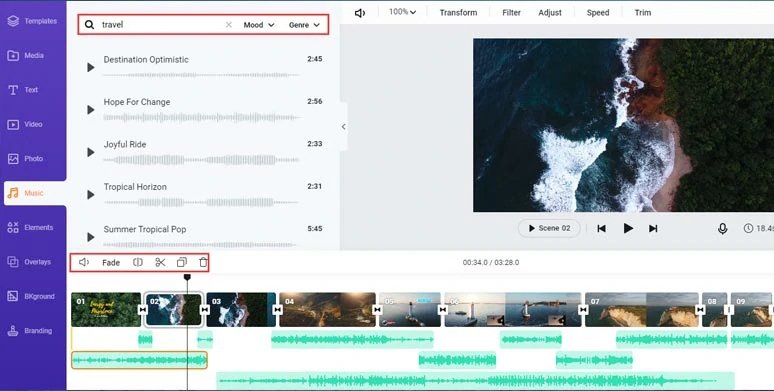Click the audio volume icon in the timeline toolbar
Viewport: 774px width, 391px height.
[84, 263]
